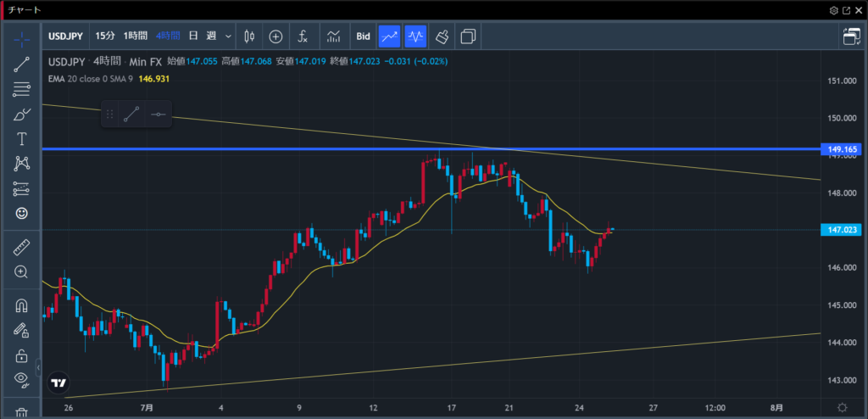Switch to the 1時間 timeframe
The image size is (868, 419).
coord(135,36)
